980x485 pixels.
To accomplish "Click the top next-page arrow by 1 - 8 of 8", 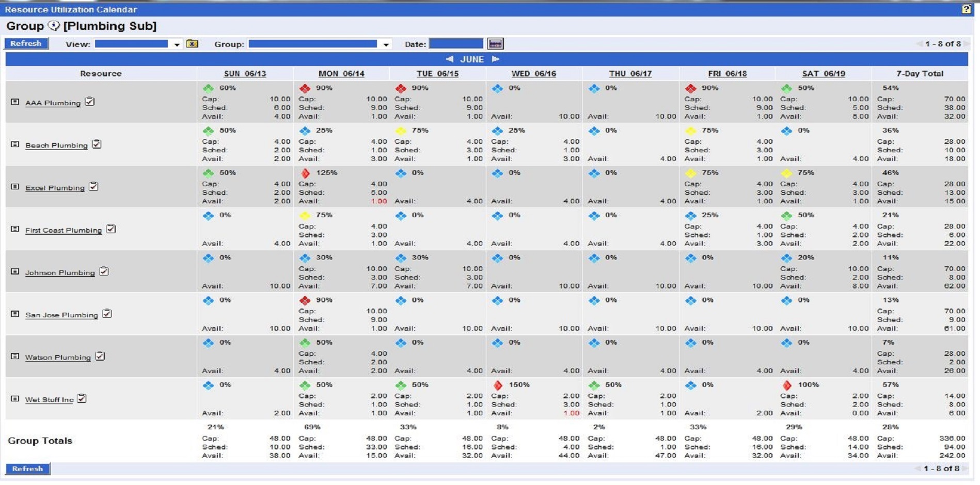I will (966, 44).
